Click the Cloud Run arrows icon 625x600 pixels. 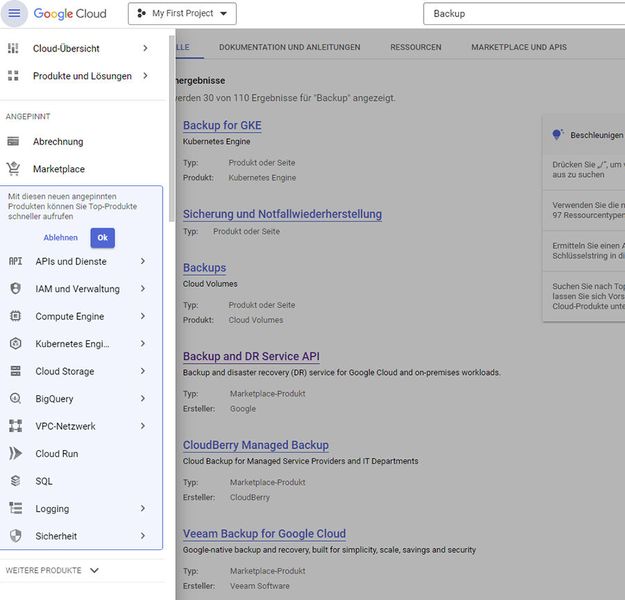[x=16, y=453]
